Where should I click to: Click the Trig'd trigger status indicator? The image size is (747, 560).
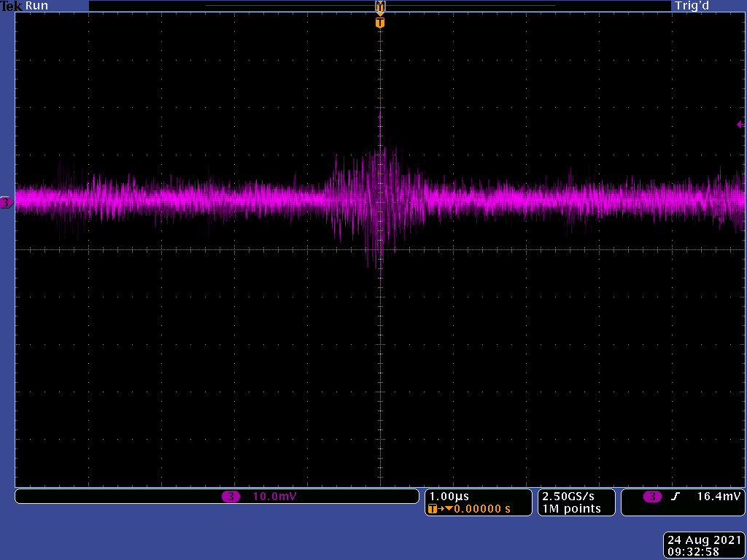coord(692,6)
